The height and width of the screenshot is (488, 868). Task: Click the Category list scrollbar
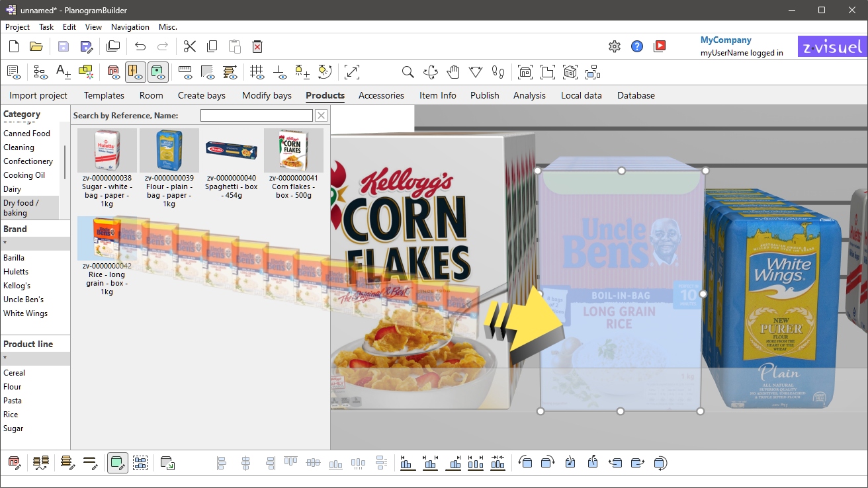[x=64, y=162]
